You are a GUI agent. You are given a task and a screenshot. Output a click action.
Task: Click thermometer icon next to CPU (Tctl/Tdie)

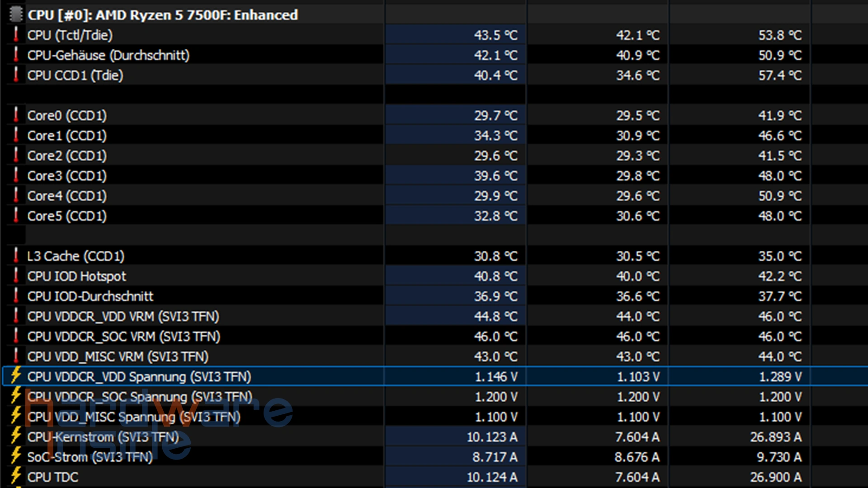click(x=16, y=35)
